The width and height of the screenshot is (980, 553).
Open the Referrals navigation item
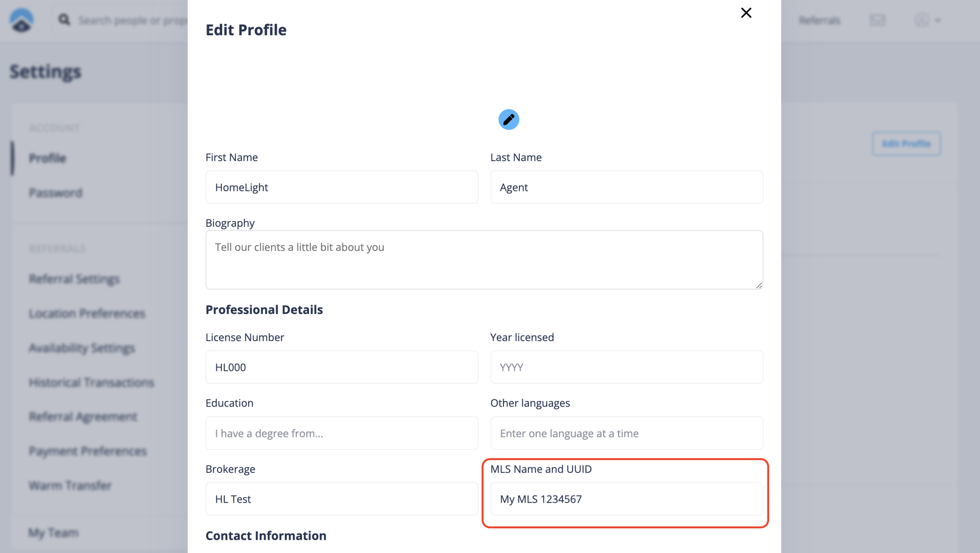[x=820, y=20]
